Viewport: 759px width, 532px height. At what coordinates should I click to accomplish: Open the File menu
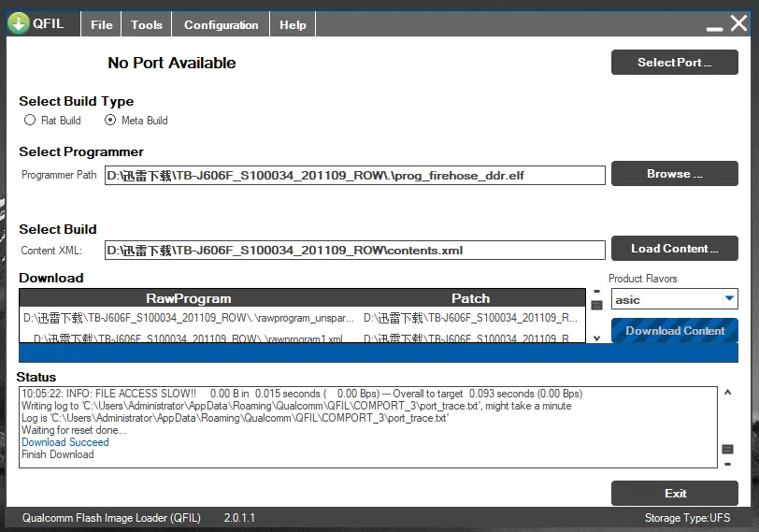pyautogui.click(x=101, y=24)
